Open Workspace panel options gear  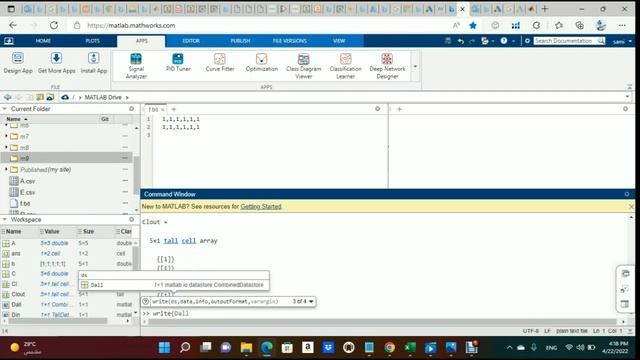131,220
